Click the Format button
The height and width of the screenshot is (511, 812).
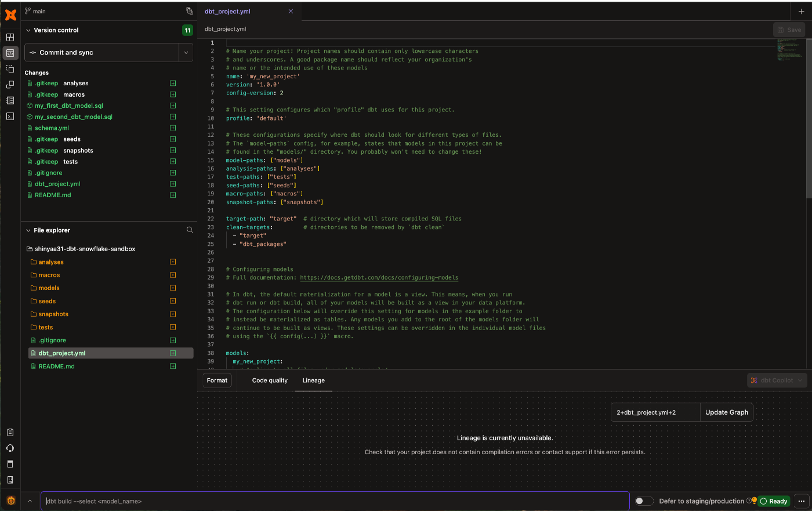(217, 380)
